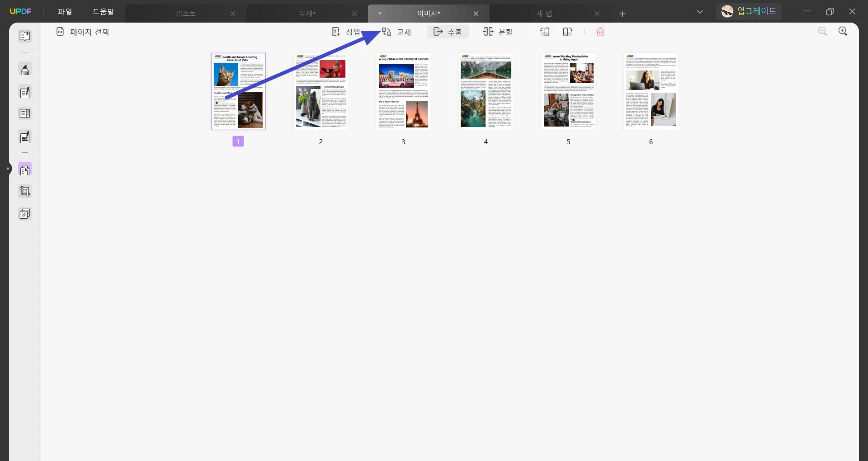Open the form preparation tool in sidebar

pyautogui.click(x=25, y=113)
